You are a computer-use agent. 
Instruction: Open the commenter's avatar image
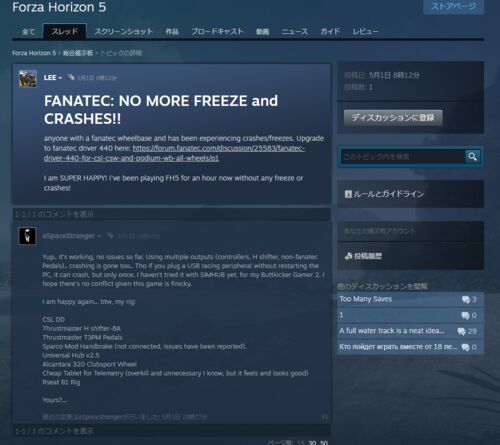(x=27, y=236)
